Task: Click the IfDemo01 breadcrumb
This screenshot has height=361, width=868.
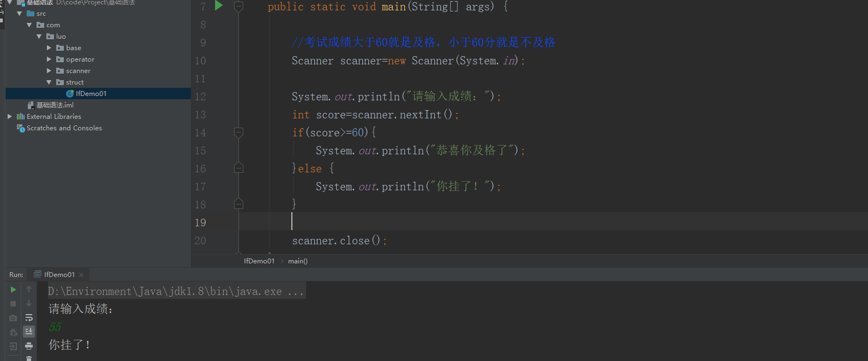Action: [259, 261]
